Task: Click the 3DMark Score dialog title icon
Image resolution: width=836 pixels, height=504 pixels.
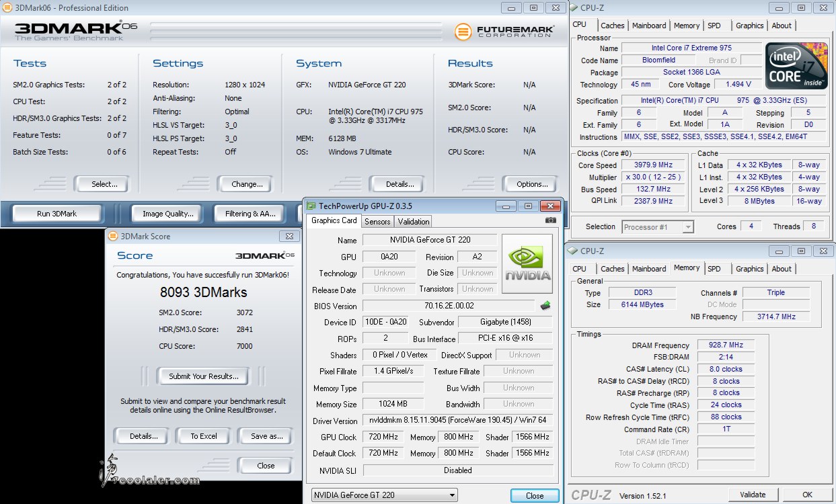Action: coord(112,236)
